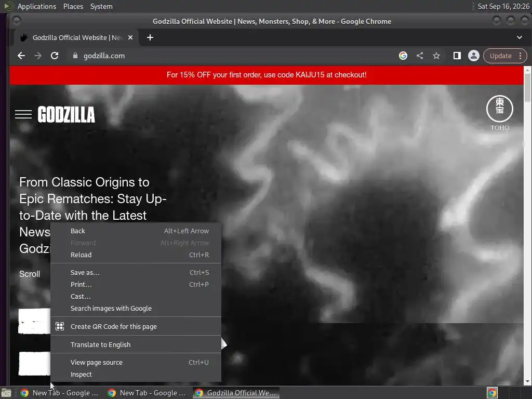Open a new tab with the plus icon
The image size is (532, 399).
tap(150, 37)
